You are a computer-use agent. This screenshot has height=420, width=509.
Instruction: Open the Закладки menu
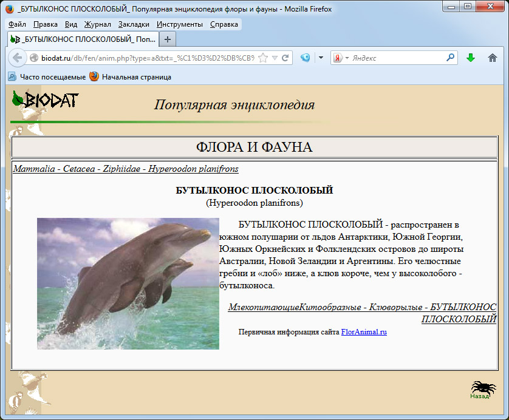(133, 24)
